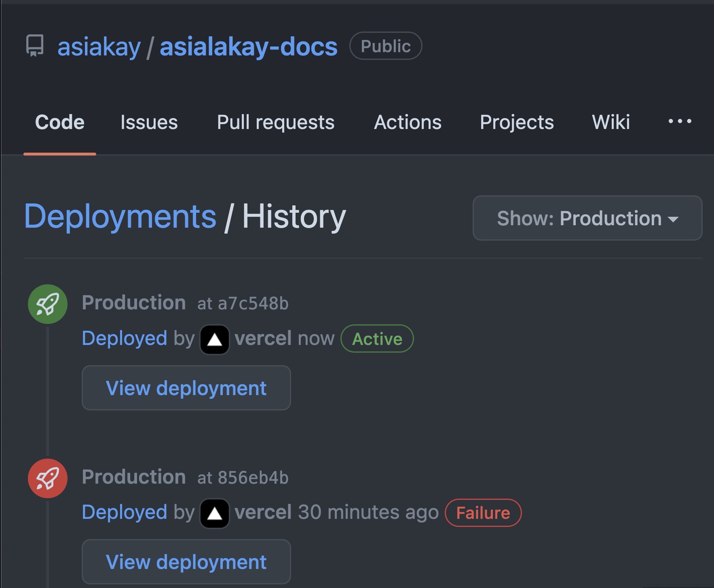Select the Projects tab
This screenshot has width=714, height=588.
coord(516,122)
